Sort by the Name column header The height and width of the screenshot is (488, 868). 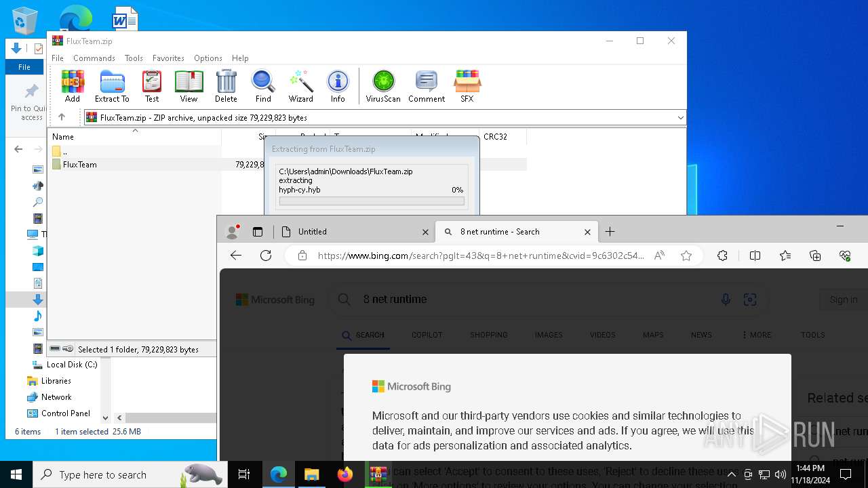tap(136, 136)
